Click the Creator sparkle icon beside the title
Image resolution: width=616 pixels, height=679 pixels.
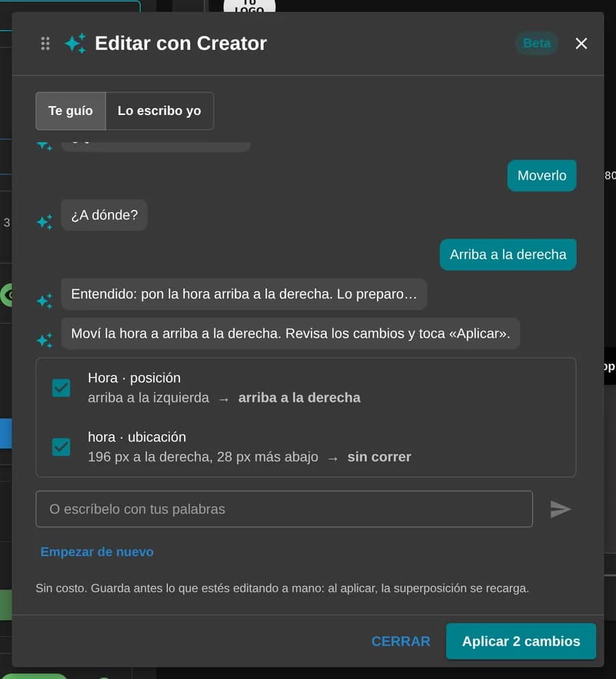click(75, 43)
